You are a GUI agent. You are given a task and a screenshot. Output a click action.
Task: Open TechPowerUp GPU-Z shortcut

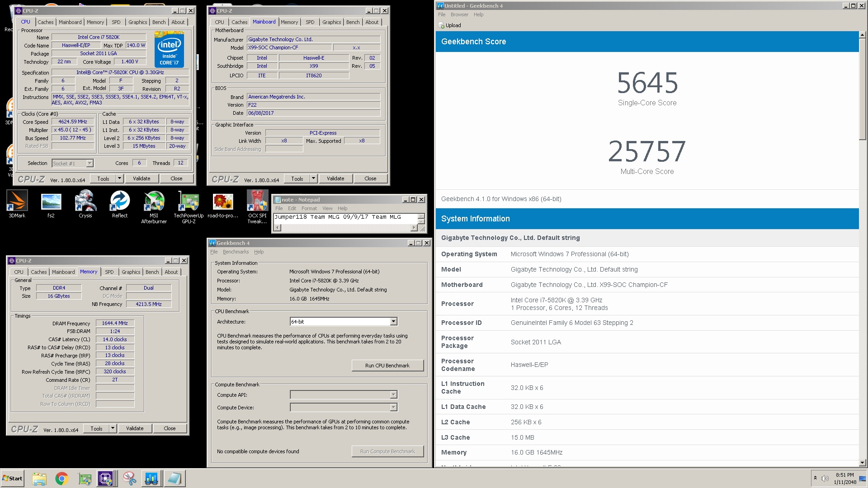pyautogui.click(x=189, y=207)
